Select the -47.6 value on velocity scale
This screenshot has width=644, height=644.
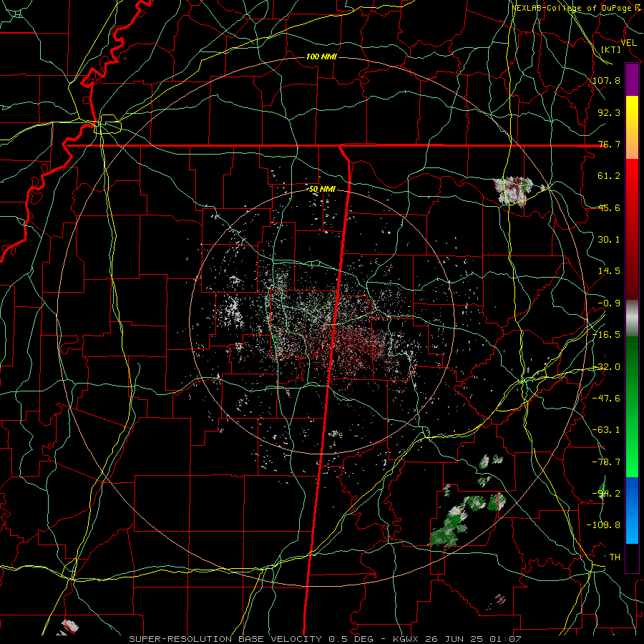coord(607,398)
